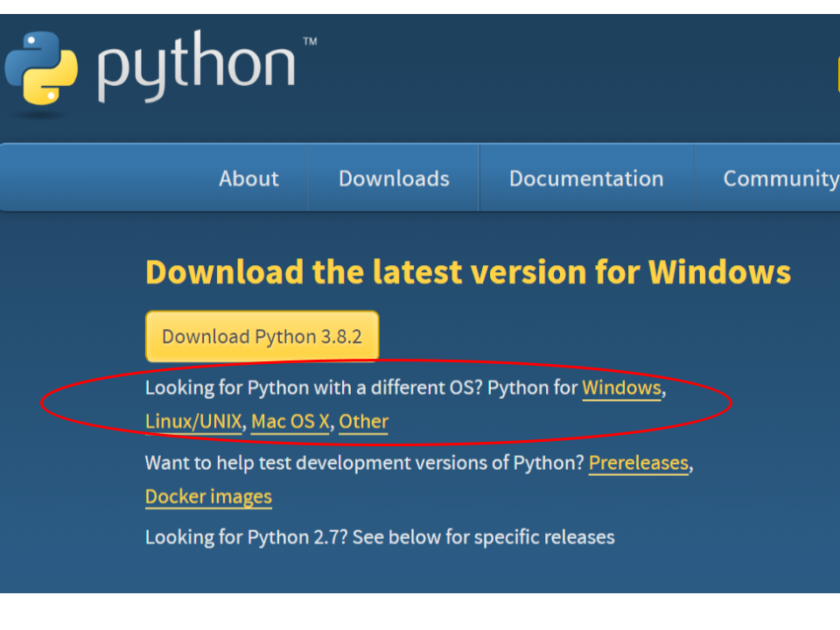
Task: Click the python wordmark beside the logo
Action: click(x=197, y=66)
